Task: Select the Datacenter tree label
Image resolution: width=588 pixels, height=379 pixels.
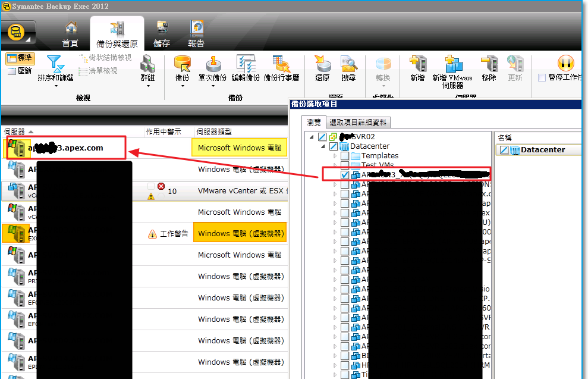Action: [x=370, y=146]
